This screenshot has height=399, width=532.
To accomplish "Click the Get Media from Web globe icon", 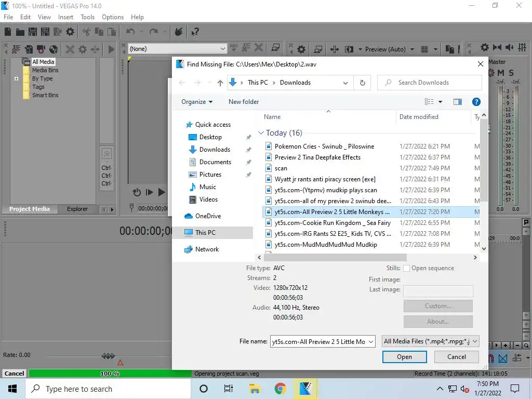I will (54, 49).
